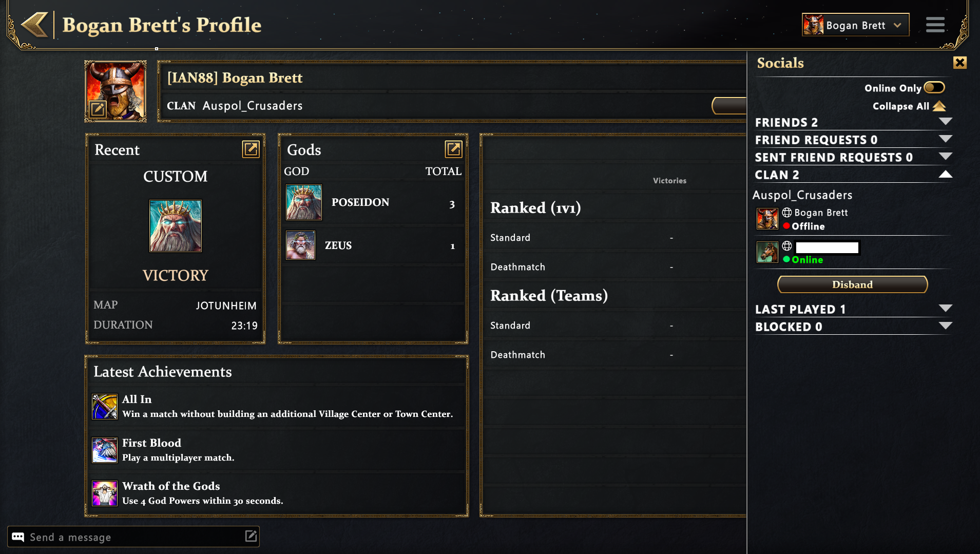This screenshot has width=980, height=554.
Task: Expand the Friend Requests 0 section
Action: tap(945, 139)
